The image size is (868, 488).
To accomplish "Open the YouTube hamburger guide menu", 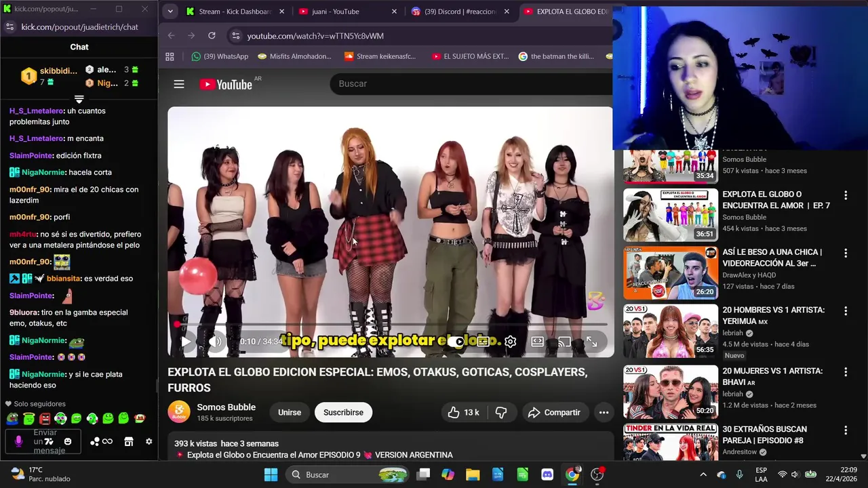I will [179, 84].
